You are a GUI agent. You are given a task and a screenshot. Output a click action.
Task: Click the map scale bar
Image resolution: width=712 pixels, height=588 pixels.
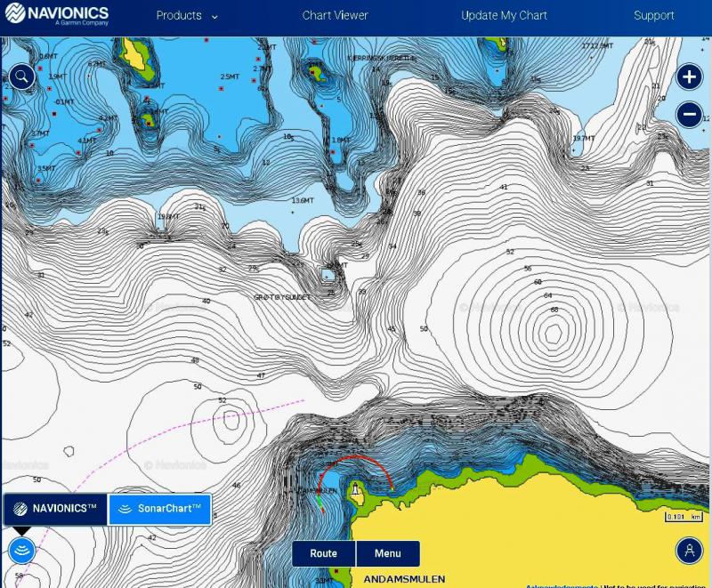click(x=684, y=517)
